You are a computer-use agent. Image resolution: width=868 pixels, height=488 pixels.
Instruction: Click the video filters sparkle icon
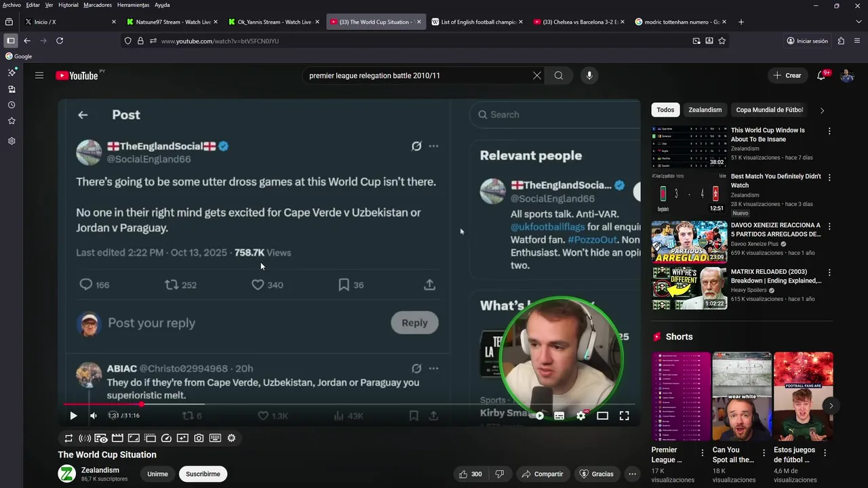182,438
